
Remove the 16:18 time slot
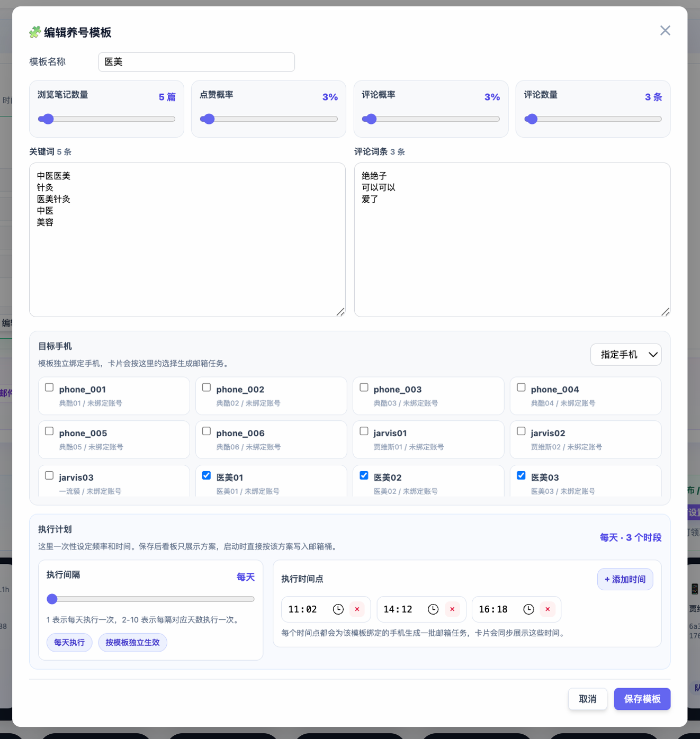[x=548, y=609]
